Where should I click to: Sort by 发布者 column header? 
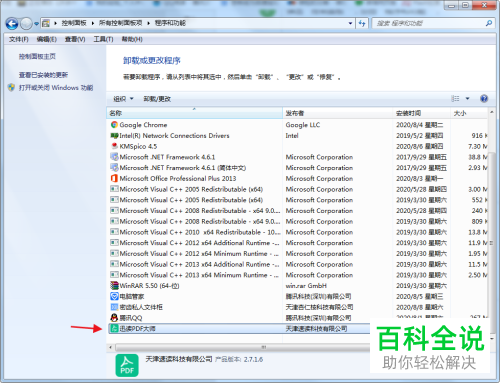pos(338,113)
